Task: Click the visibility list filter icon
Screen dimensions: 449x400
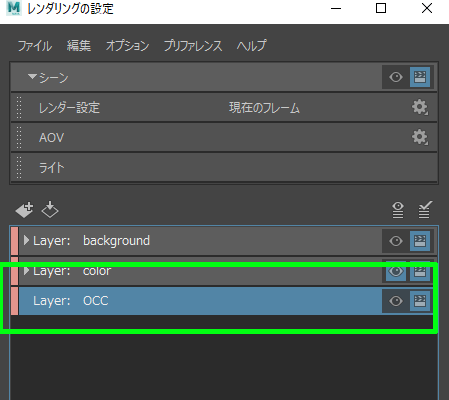Action: click(398, 210)
